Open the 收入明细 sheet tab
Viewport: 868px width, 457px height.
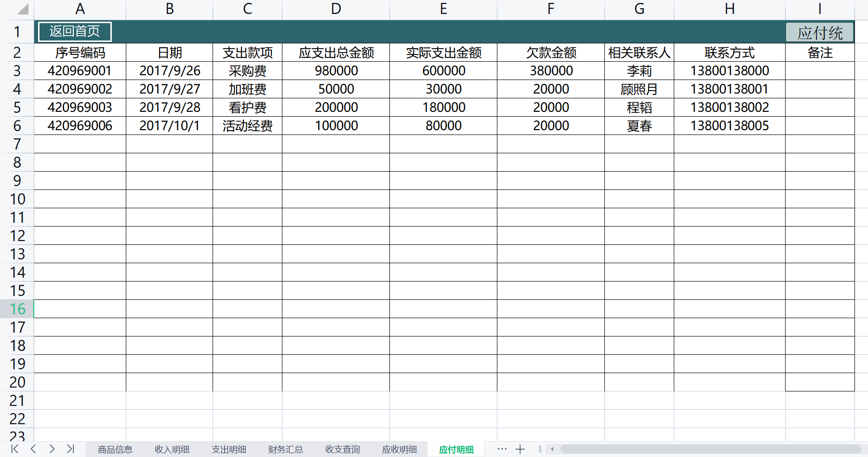[172, 449]
